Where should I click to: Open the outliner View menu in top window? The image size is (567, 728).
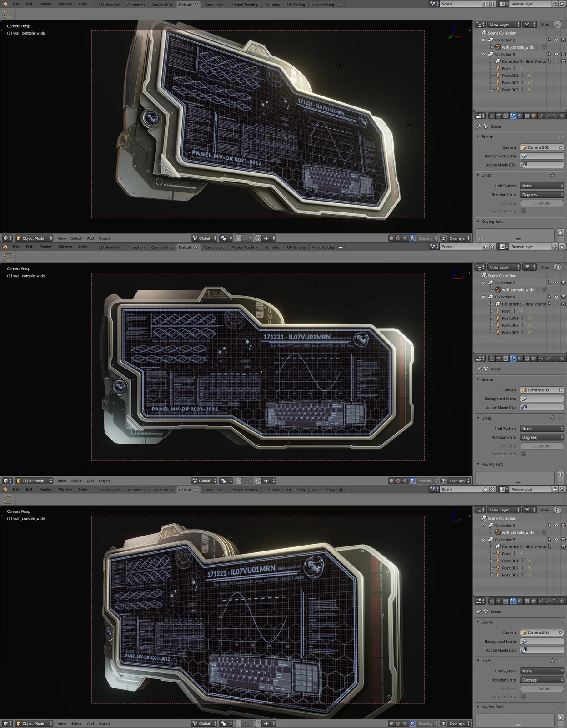point(545,25)
